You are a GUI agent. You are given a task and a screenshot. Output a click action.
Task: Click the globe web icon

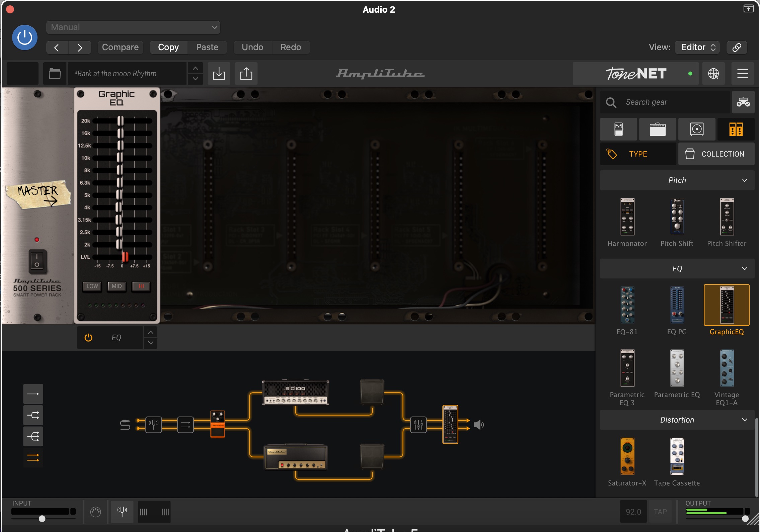click(713, 74)
